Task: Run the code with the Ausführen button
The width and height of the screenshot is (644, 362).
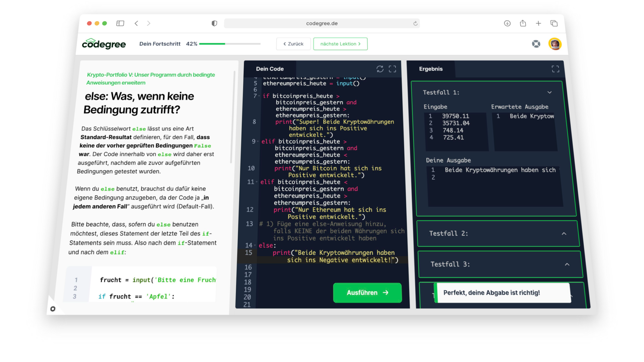Action: click(x=367, y=293)
